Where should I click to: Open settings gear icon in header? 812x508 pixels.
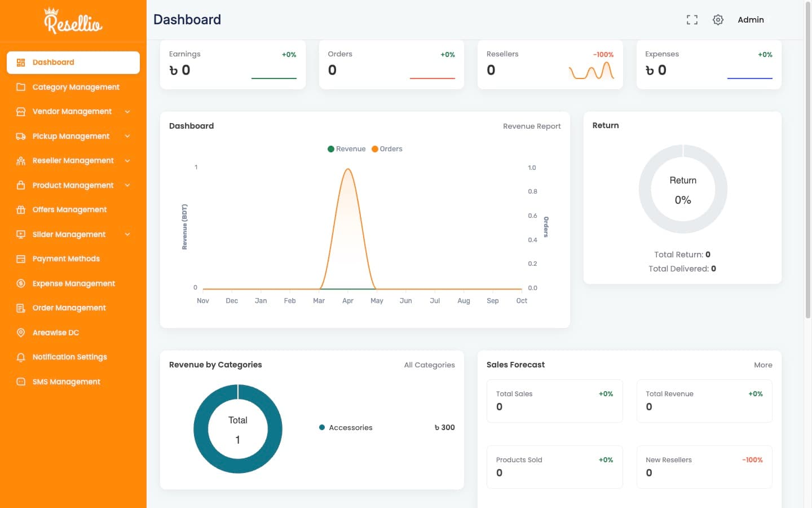pos(718,20)
